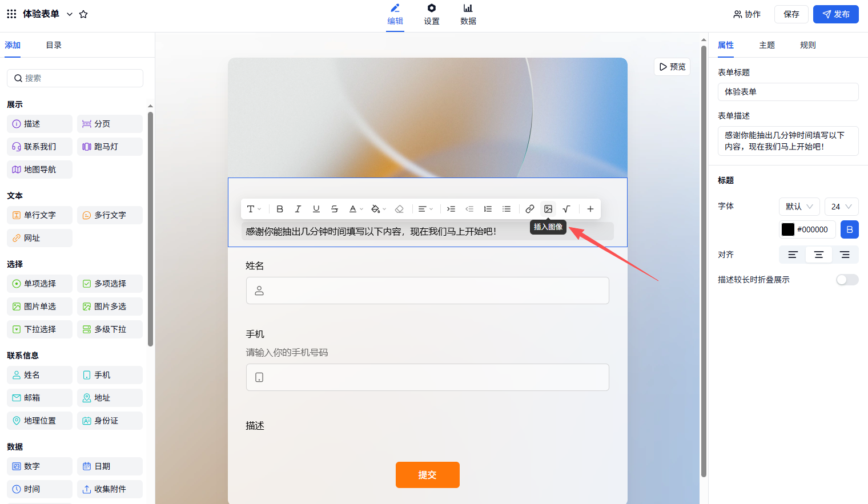Toggle underline text formatting
This screenshot has width=868, height=504.
click(x=316, y=209)
